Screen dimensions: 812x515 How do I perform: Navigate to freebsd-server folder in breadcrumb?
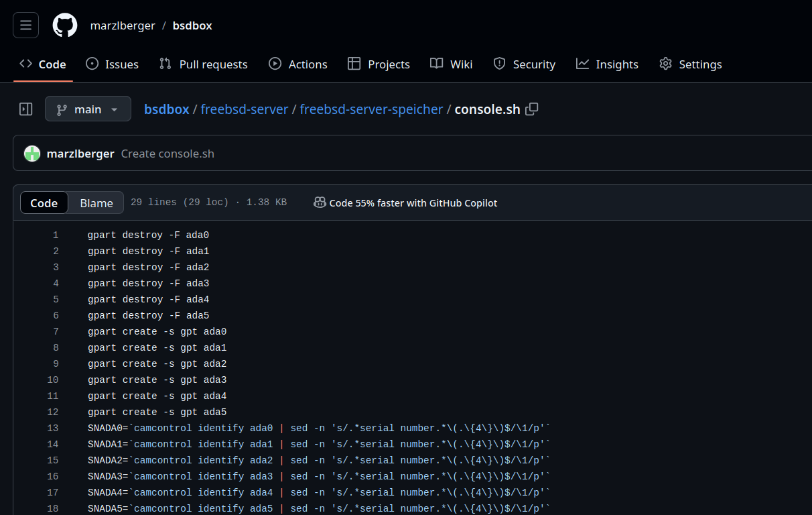tap(245, 109)
